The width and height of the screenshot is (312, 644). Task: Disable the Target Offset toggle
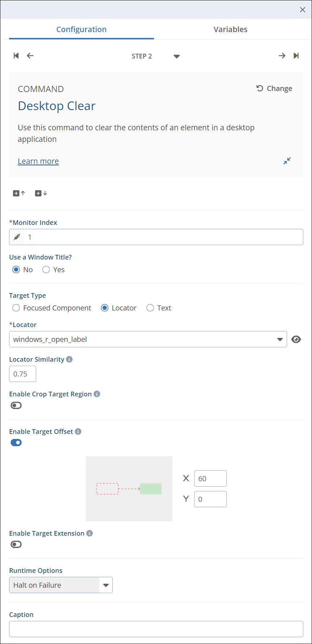(x=16, y=443)
